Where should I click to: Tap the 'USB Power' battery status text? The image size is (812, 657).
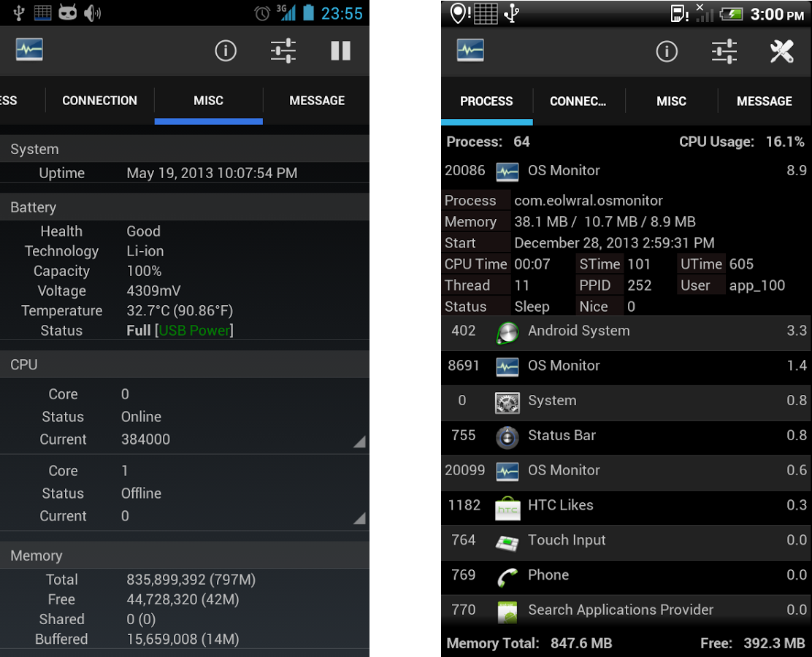[x=194, y=330]
